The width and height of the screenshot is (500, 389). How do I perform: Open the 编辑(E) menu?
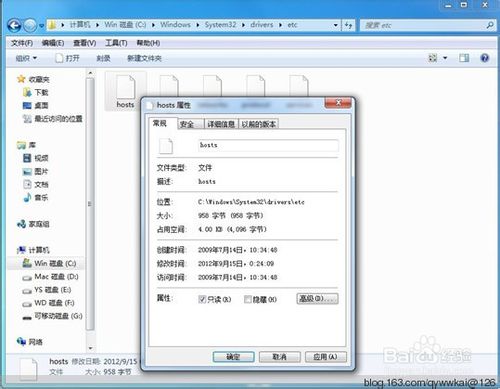coord(53,43)
